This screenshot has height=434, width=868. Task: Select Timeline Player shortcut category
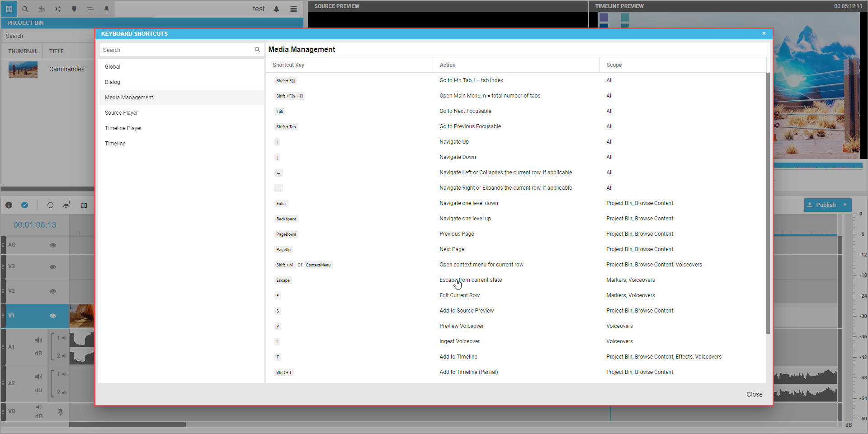click(123, 128)
